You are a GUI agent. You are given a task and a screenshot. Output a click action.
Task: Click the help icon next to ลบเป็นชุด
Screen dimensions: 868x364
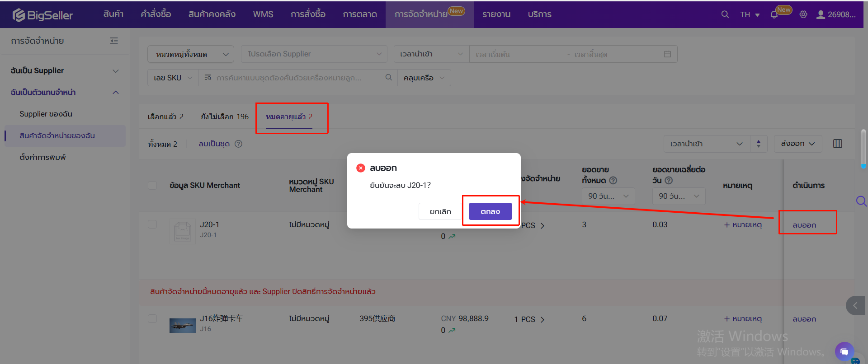click(239, 144)
